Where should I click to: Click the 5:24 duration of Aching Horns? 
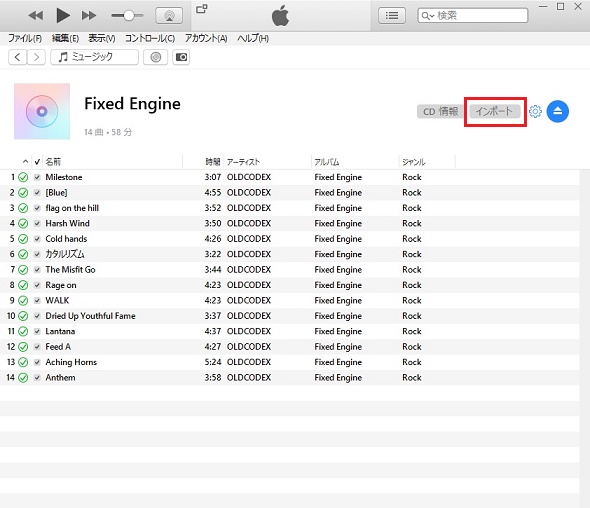point(213,362)
